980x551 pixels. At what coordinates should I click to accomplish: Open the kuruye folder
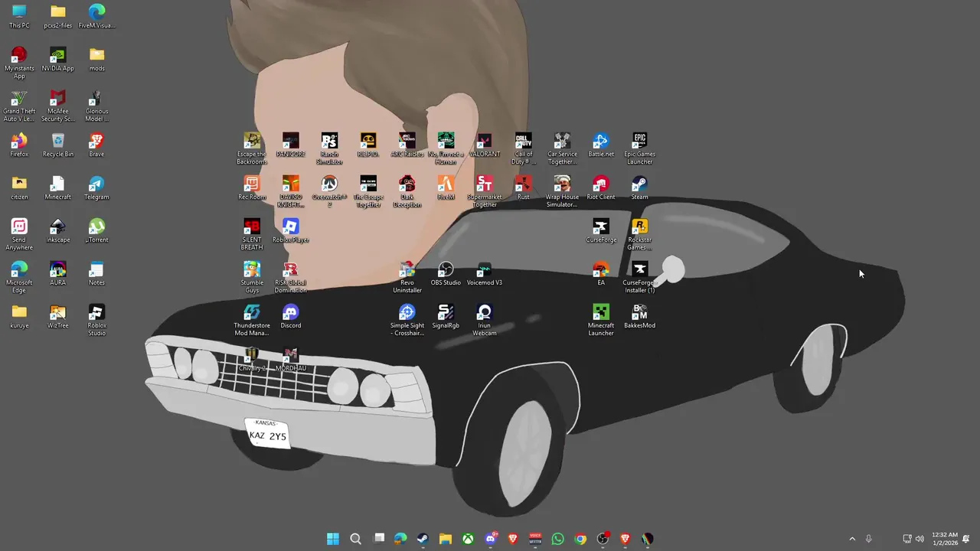tap(19, 316)
